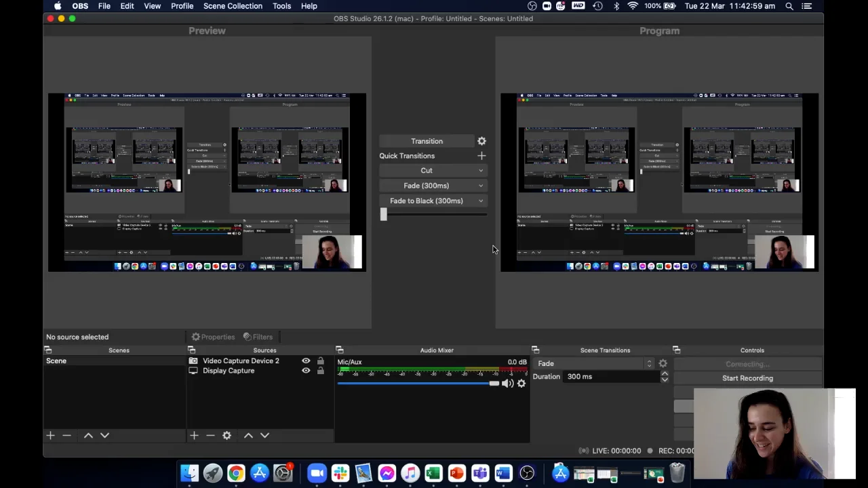The height and width of the screenshot is (488, 868).
Task: Open the File menu
Action: click(104, 6)
